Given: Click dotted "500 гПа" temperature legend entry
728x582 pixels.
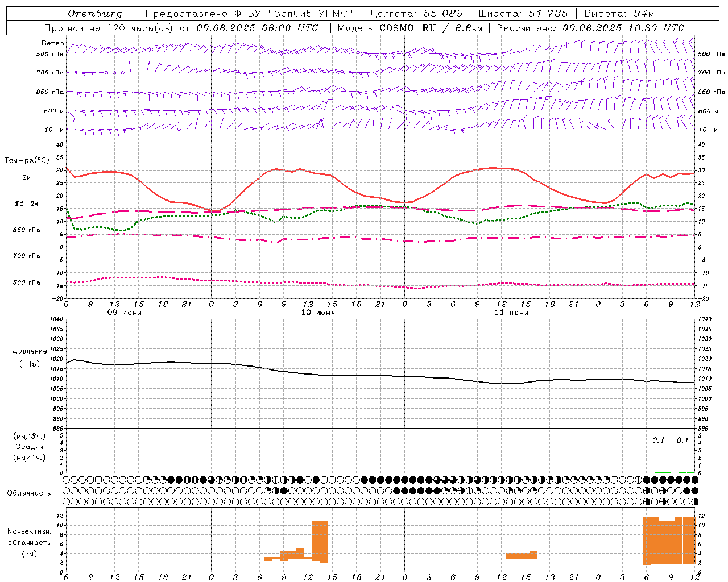Looking at the screenshot, I should coord(27,282).
